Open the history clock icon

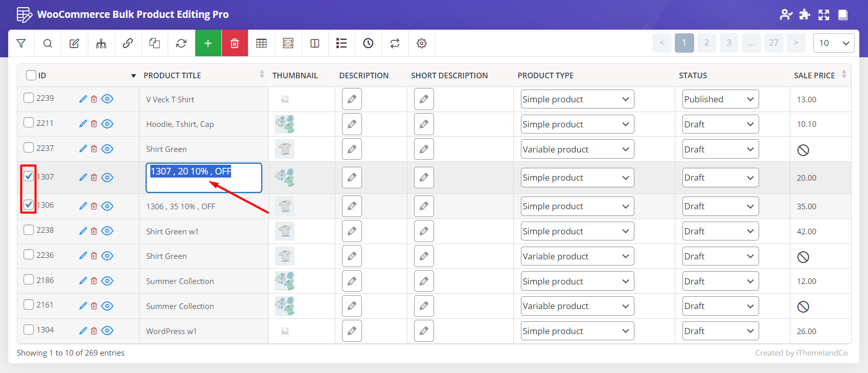(368, 43)
